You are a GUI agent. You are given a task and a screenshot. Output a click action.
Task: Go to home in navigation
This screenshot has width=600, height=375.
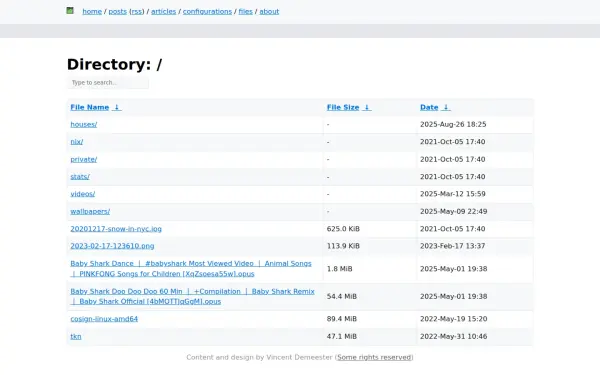click(x=92, y=11)
